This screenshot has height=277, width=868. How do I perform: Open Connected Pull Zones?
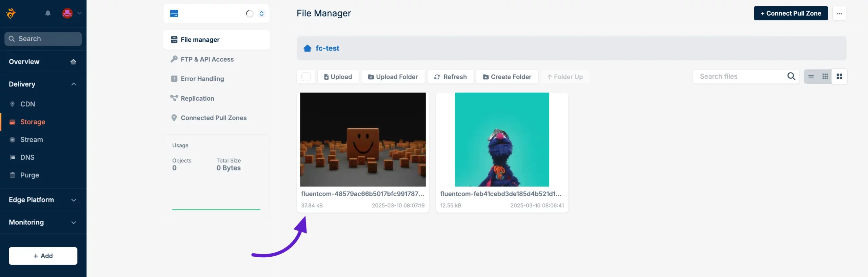pos(214,118)
